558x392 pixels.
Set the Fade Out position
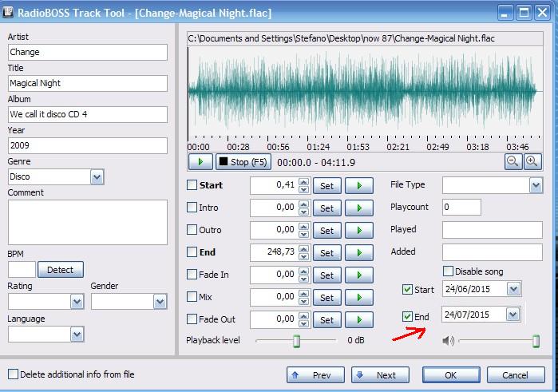tap(327, 319)
